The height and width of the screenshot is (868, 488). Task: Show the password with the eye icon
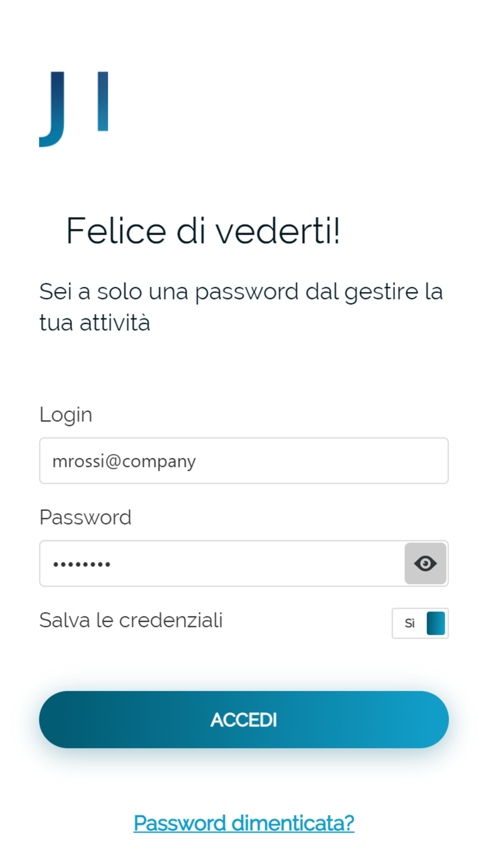click(425, 563)
